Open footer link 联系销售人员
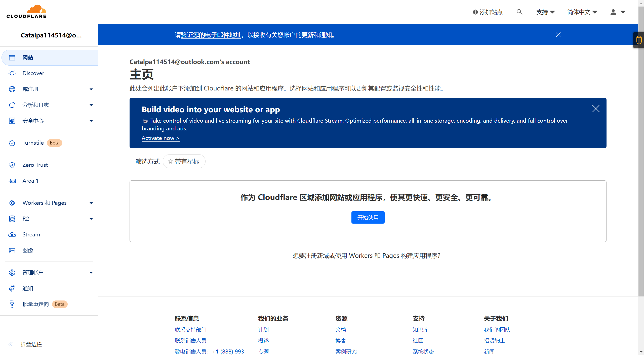This screenshot has width=644, height=355. click(191, 340)
